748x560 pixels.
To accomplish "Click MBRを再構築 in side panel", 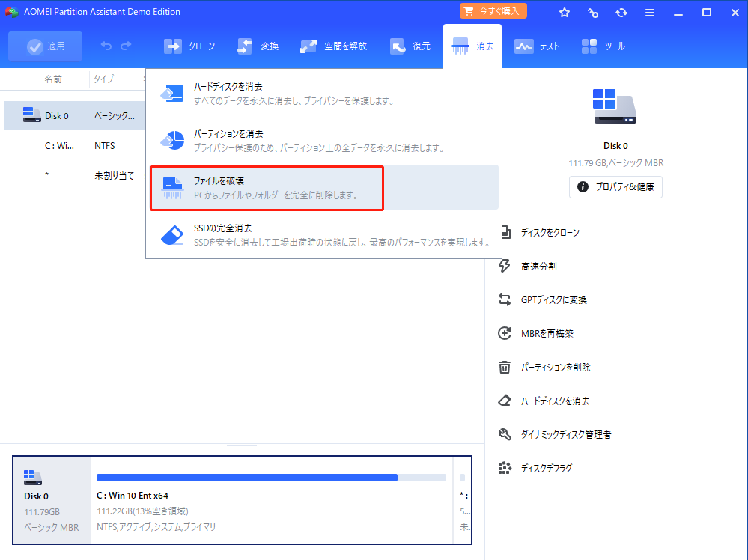I will point(547,333).
